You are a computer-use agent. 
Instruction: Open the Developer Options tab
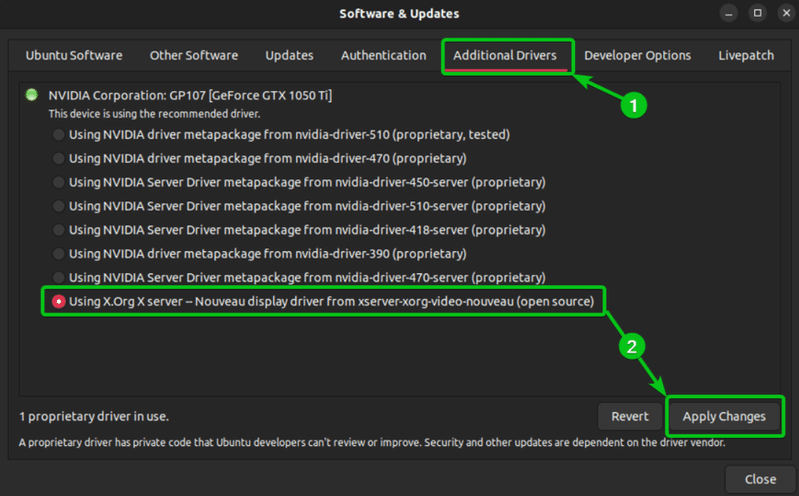[637, 56]
